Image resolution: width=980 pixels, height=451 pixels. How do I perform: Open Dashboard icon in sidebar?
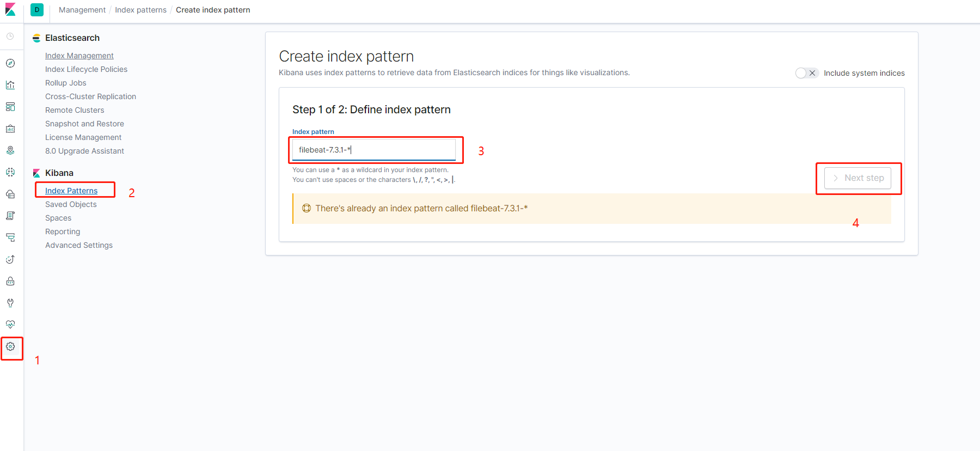10,107
